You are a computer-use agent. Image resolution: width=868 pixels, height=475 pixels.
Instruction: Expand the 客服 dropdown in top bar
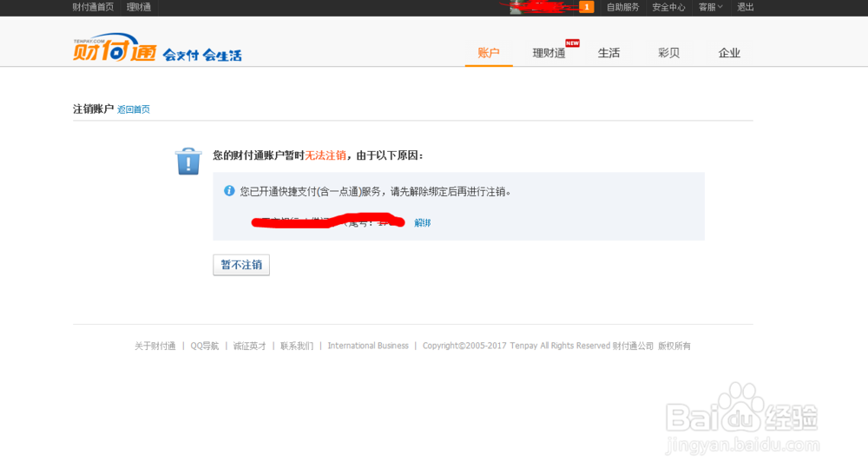[711, 7]
